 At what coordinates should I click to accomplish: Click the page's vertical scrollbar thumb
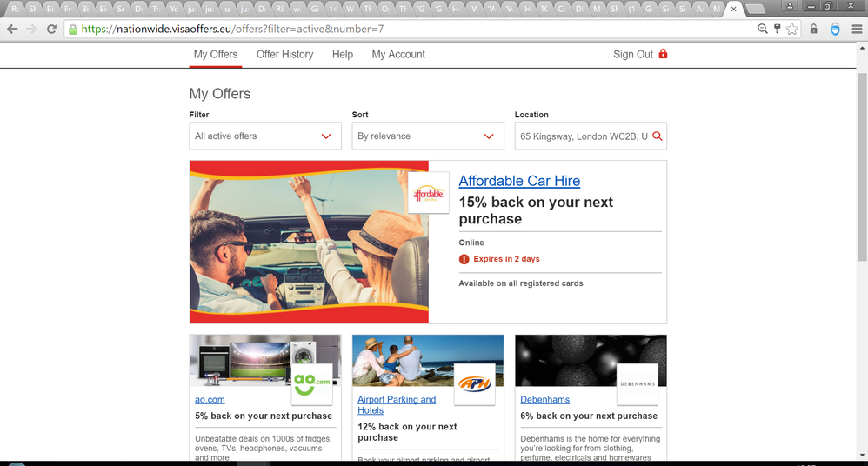862,166
